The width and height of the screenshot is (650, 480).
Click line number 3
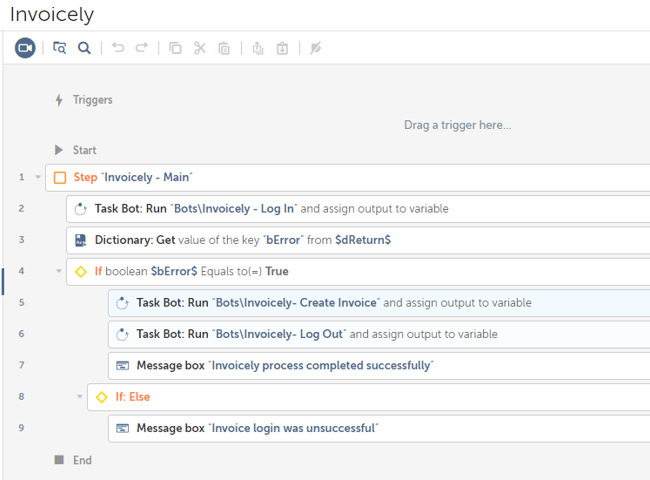[22, 240]
